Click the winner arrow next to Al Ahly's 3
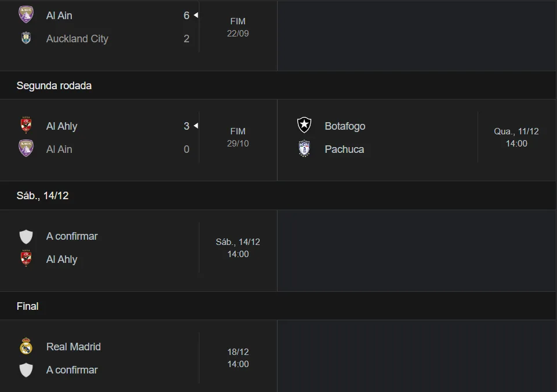 196,126
